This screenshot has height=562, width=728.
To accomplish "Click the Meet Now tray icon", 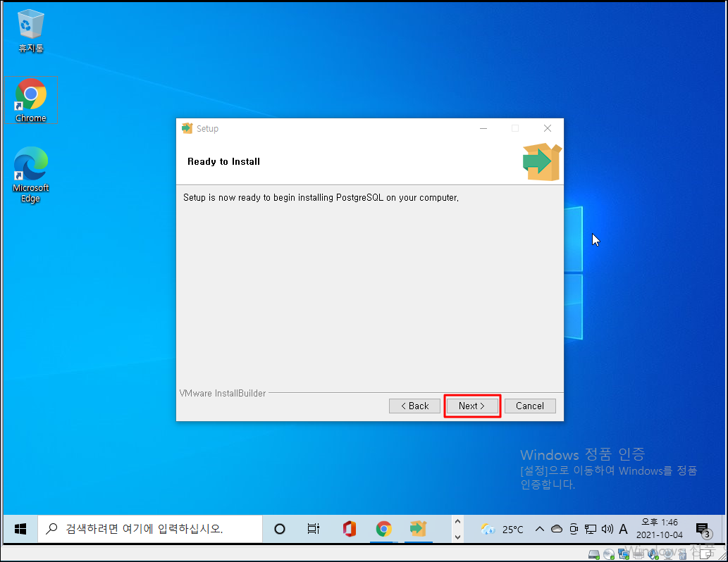I will point(574,529).
